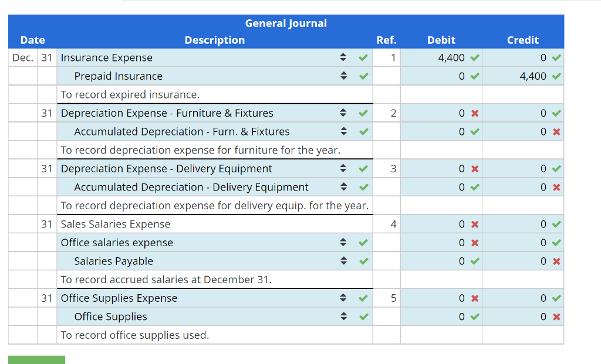Click green checkmark next to Insurance Expense description
The image size is (601, 364).
pos(363,57)
